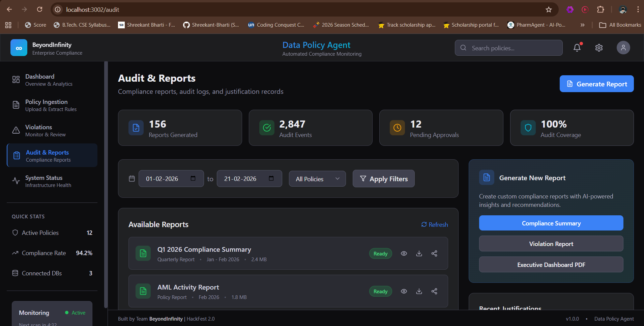
Task: Click the Generate Report button
Action: 596,84
